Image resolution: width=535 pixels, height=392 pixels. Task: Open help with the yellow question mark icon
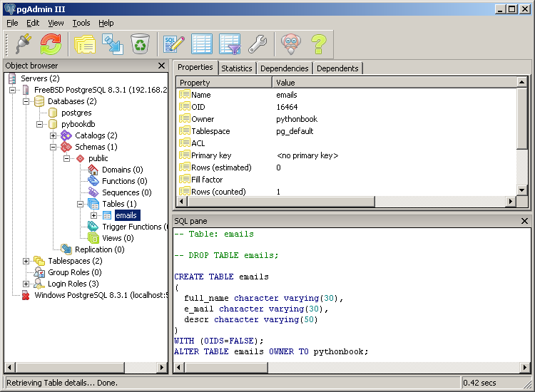click(319, 44)
